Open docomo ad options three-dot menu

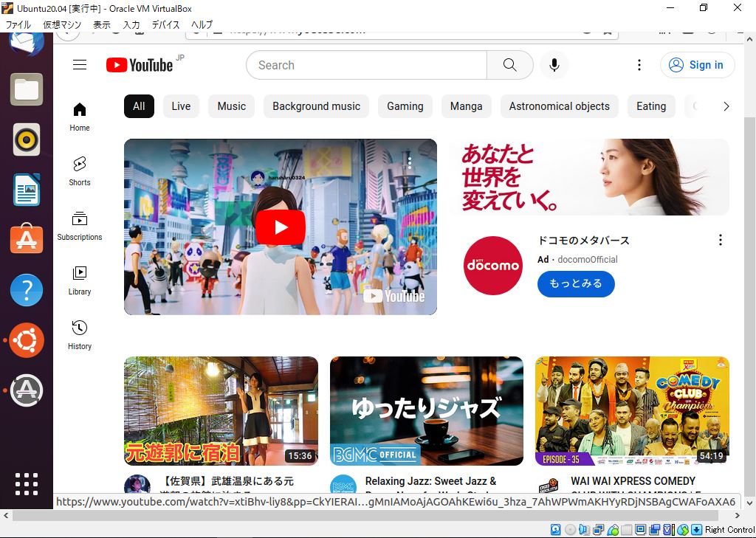tap(720, 240)
